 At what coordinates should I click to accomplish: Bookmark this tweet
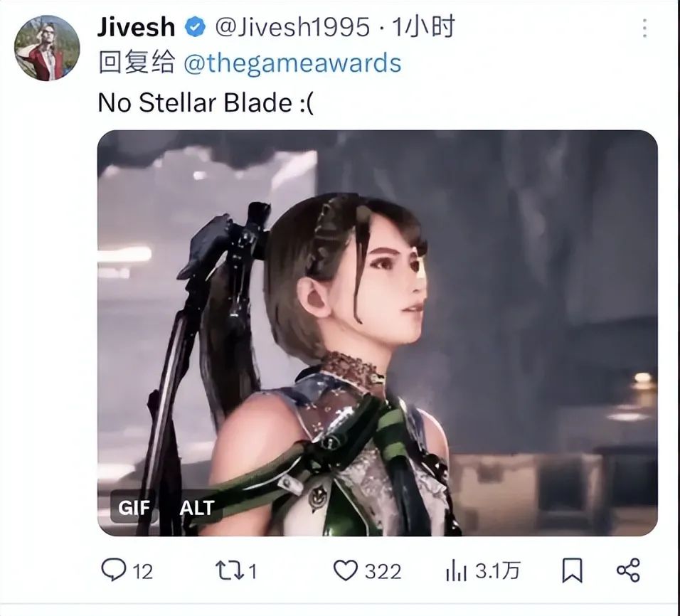coord(572,570)
